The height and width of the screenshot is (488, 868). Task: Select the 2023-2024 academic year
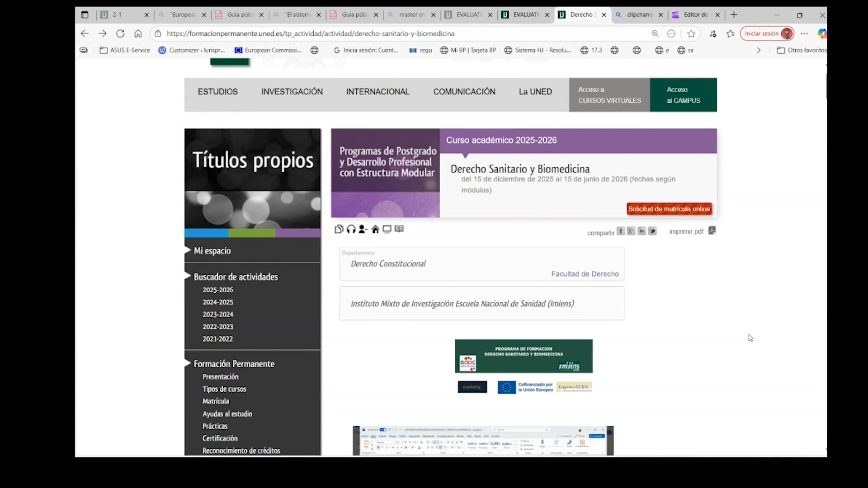click(x=218, y=314)
